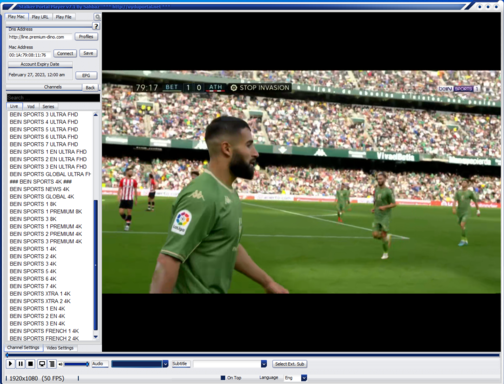Click the Mac Address input field
This screenshot has height=384, width=504.
29,55
